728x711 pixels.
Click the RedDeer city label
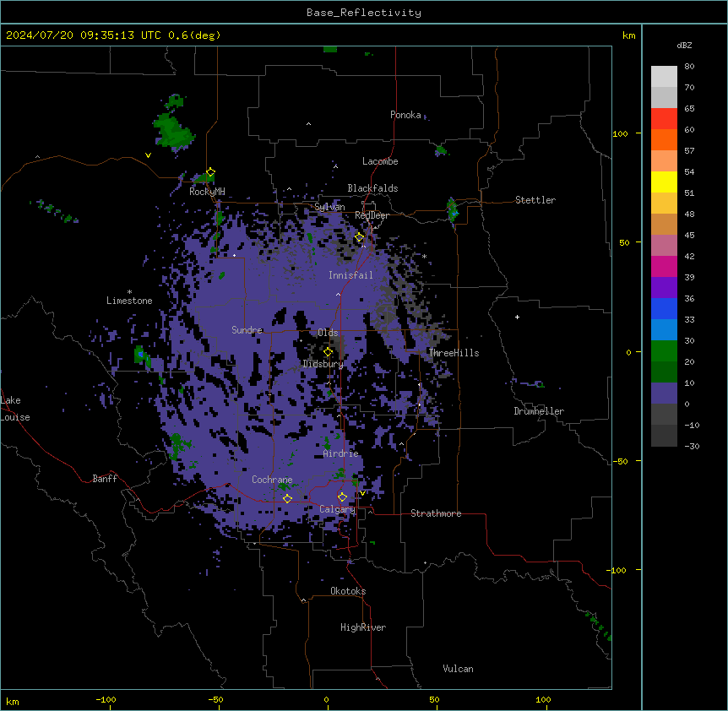coord(372,215)
